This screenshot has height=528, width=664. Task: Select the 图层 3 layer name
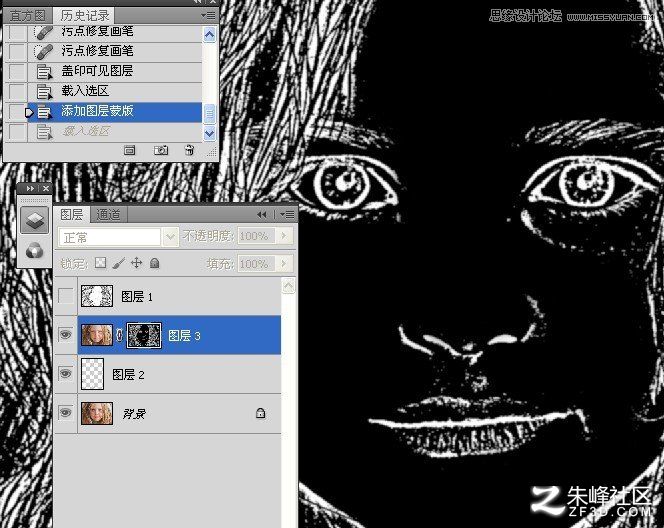184,336
